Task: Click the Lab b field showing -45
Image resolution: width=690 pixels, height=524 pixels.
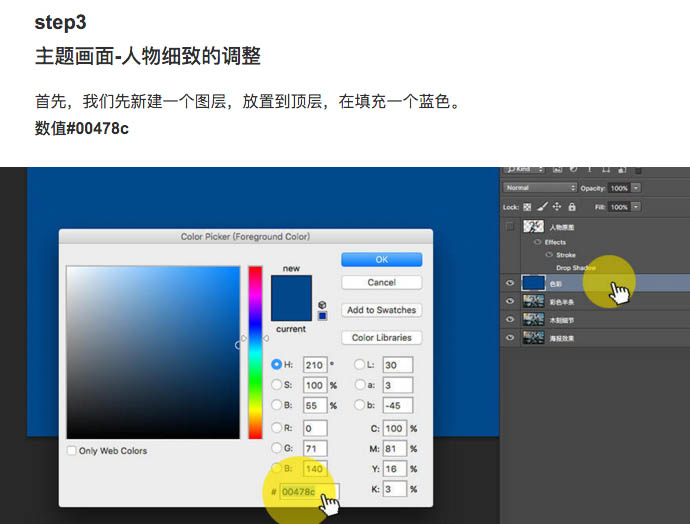Action: click(x=398, y=405)
